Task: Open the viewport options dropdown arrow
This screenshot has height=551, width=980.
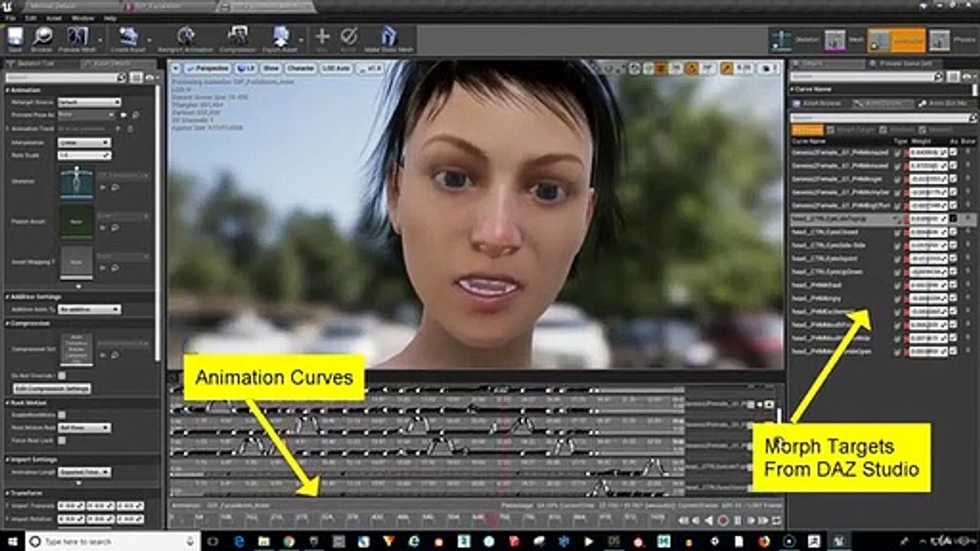Action: coord(175,68)
